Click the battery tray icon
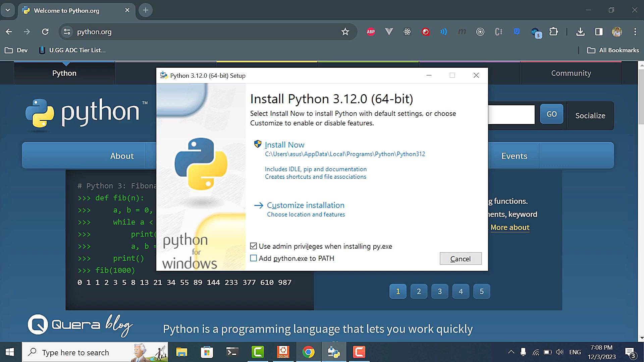Viewport: 644px width, 362px height. tap(547, 352)
